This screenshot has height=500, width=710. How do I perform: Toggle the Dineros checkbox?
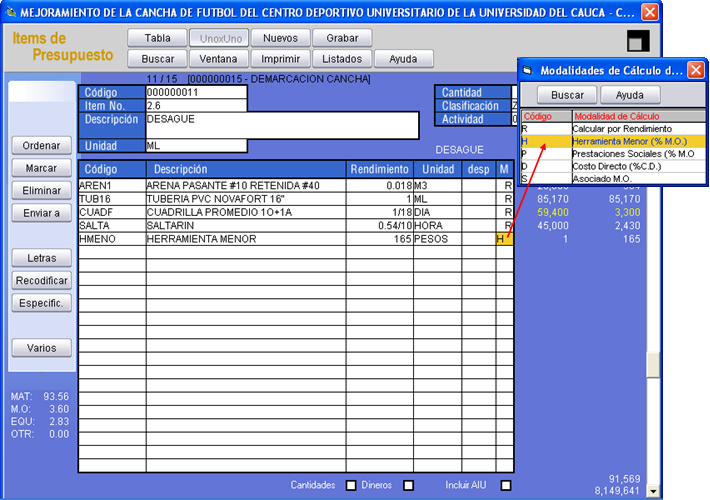[408, 486]
